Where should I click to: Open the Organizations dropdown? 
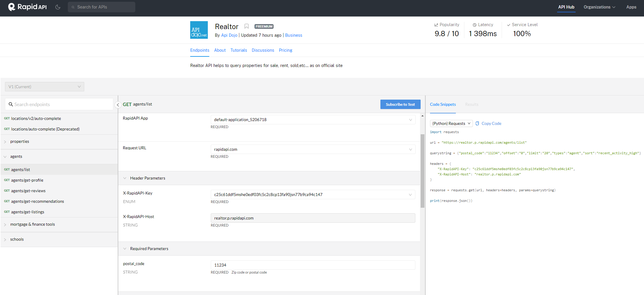[x=599, y=7]
